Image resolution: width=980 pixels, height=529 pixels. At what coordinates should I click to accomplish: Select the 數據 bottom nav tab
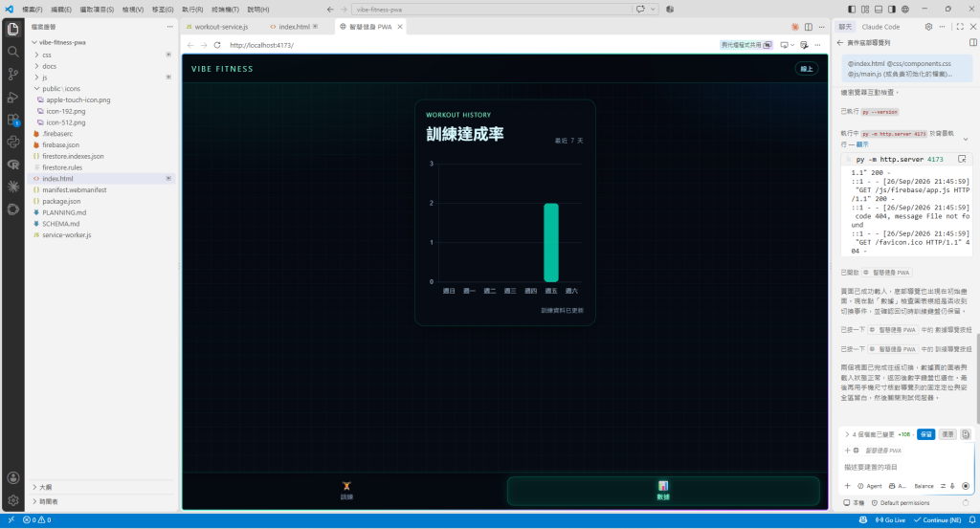point(663,491)
